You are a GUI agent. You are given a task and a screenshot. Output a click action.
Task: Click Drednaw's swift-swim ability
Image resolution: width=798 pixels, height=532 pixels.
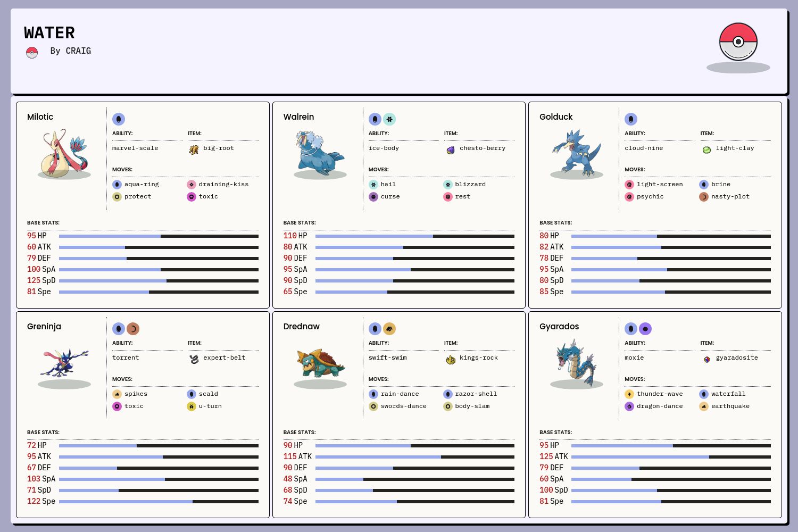(387, 358)
